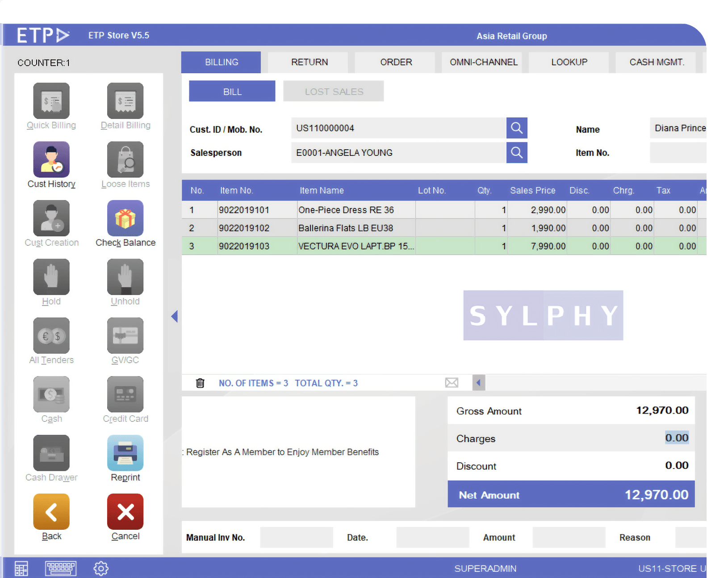Click the Manual Inv No. input field
Screen dimensions: 728x578
point(296,537)
